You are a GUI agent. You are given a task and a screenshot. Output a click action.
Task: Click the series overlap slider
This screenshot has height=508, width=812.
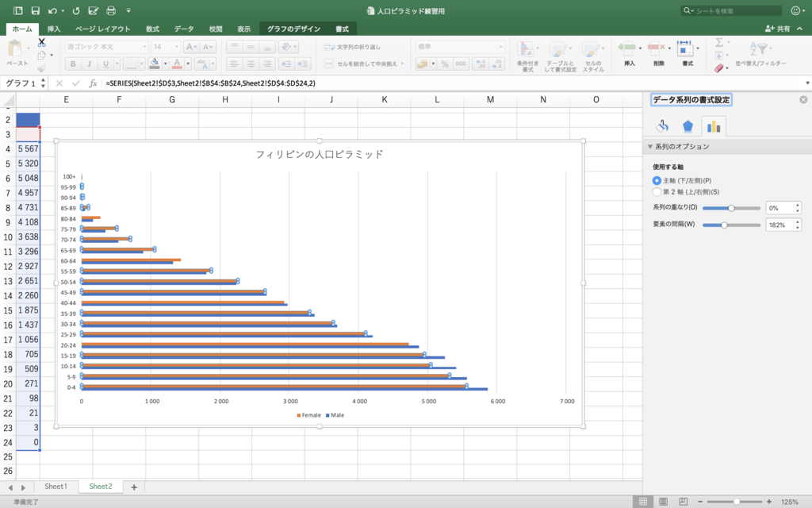(731, 208)
